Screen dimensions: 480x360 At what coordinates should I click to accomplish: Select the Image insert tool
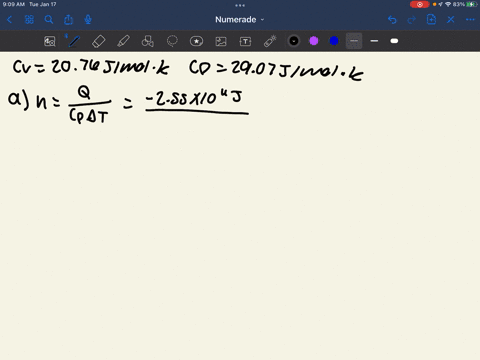pyautogui.click(x=221, y=41)
